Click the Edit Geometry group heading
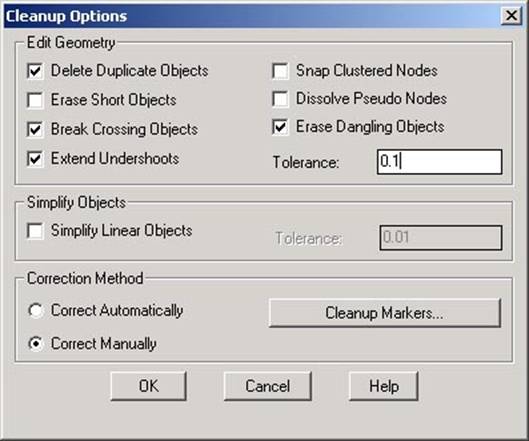The image size is (529, 441). tap(71, 43)
